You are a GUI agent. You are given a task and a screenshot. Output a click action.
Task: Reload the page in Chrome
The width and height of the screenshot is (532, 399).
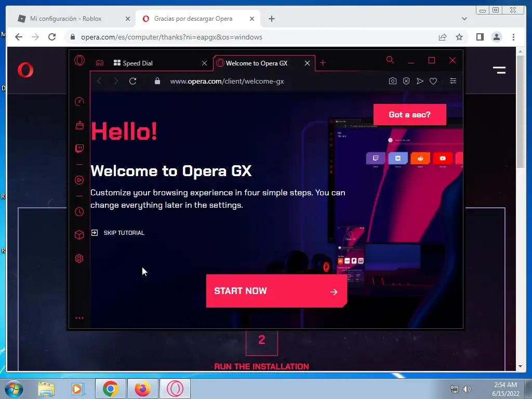(x=52, y=37)
